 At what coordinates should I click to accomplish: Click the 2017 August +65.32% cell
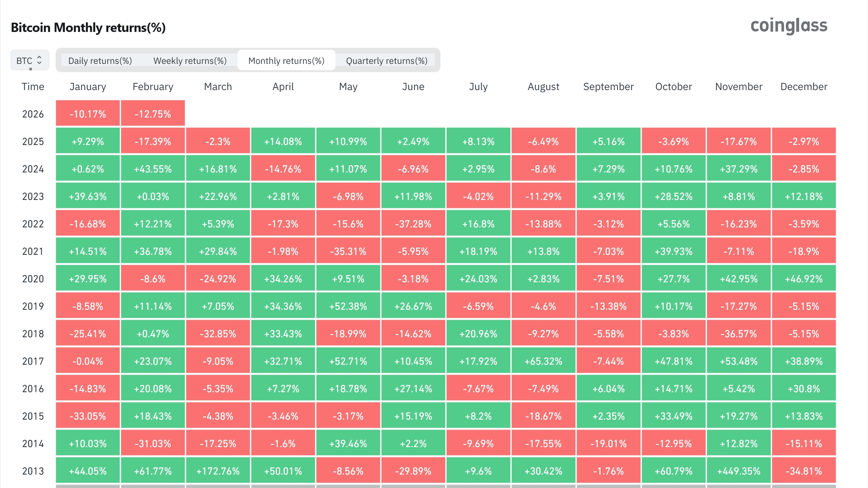[x=543, y=361]
